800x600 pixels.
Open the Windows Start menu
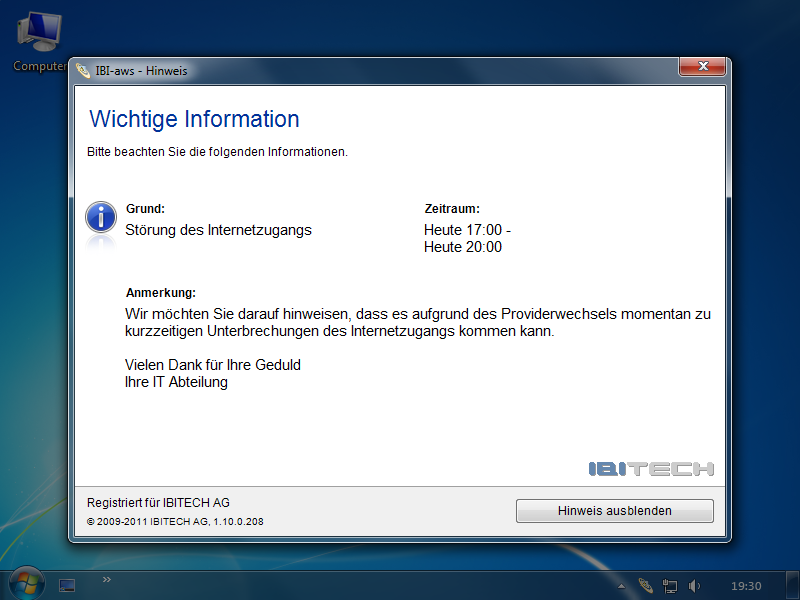25,584
